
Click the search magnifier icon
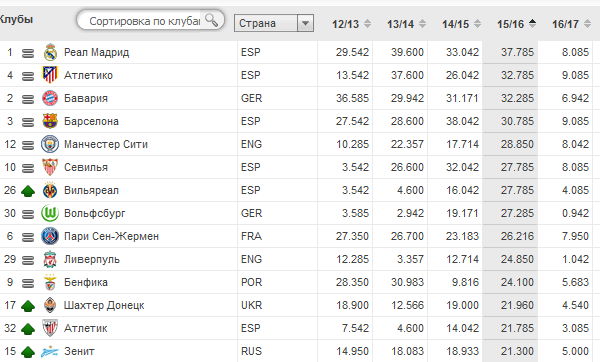211,20
